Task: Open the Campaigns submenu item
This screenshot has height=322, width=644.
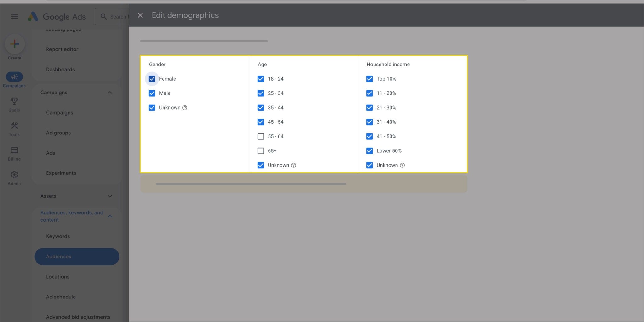Action: click(x=59, y=113)
